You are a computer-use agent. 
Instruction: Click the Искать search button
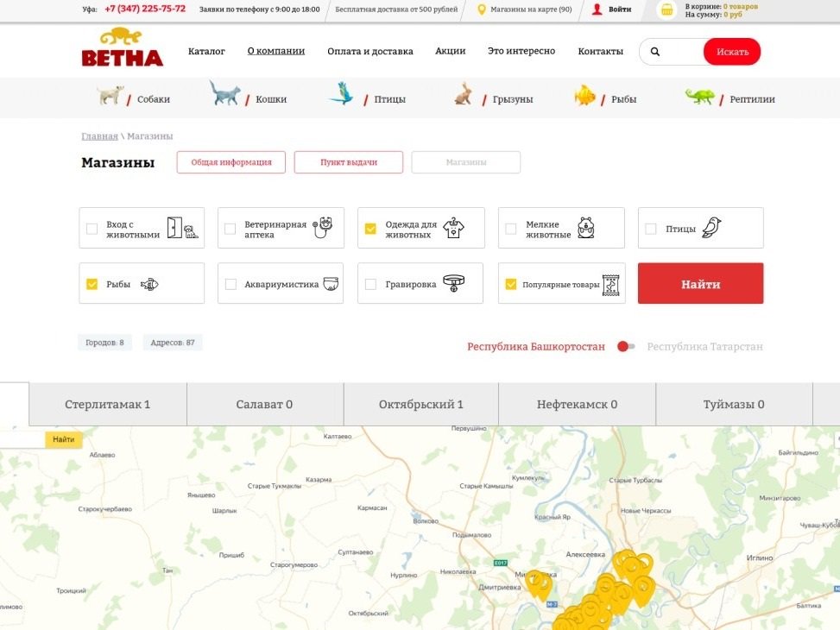point(732,52)
